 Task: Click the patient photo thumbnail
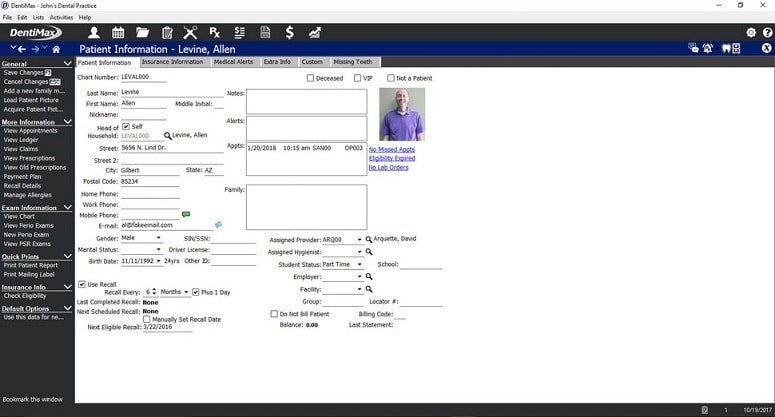(x=402, y=115)
